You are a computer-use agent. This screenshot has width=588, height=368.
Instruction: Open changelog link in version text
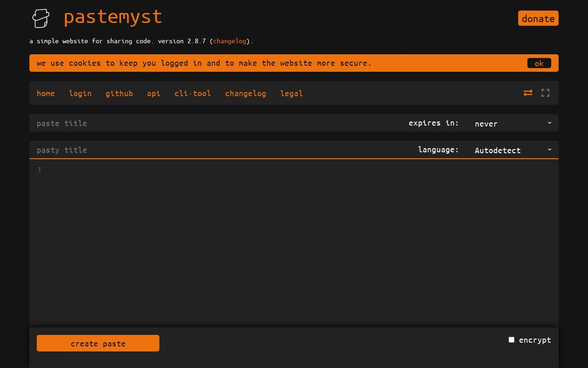pos(230,41)
